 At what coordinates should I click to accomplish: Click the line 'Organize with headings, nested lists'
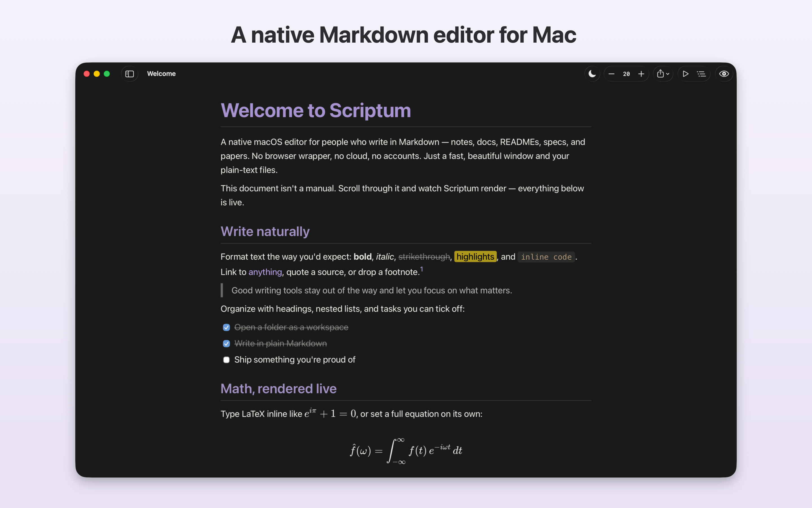pos(343,309)
